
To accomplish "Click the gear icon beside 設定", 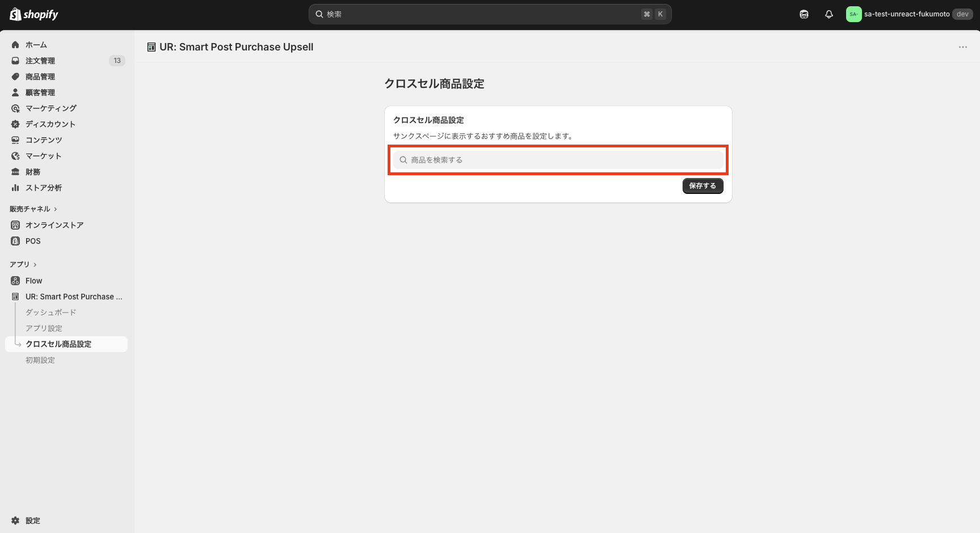I will tap(15, 521).
